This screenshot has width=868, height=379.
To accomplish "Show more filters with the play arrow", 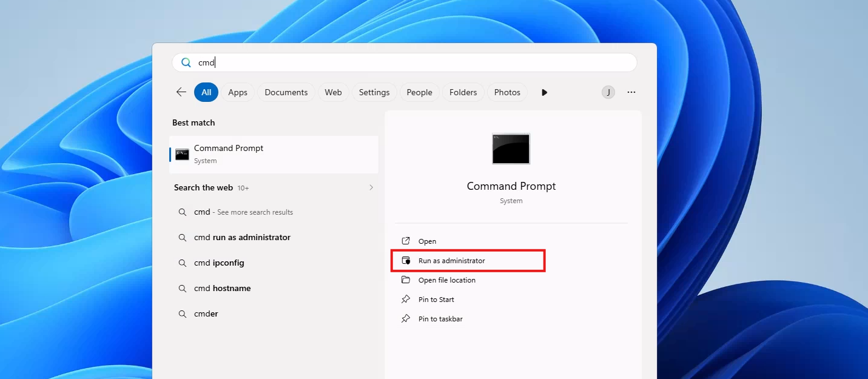I will point(544,92).
